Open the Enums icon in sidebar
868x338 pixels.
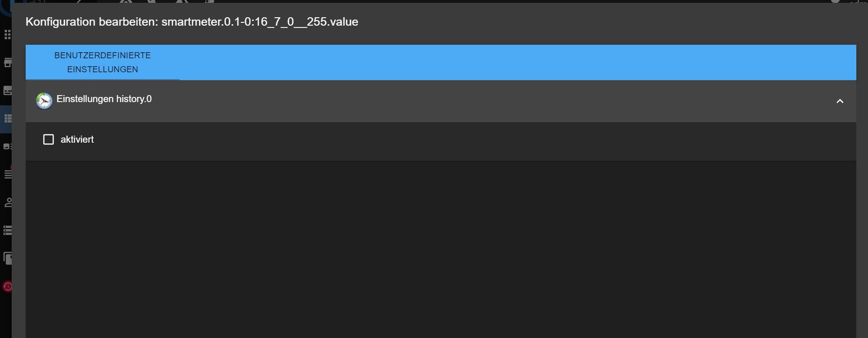tap(7, 146)
